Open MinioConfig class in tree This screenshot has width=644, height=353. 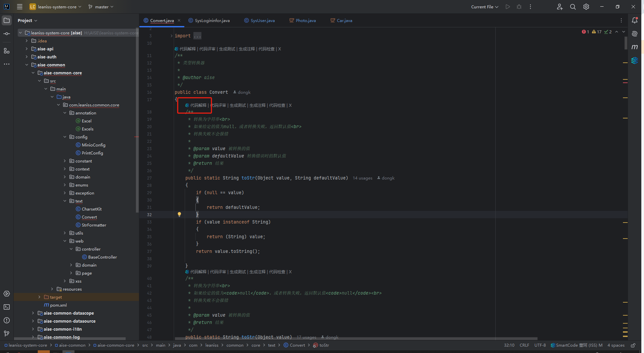pos(94,145)
